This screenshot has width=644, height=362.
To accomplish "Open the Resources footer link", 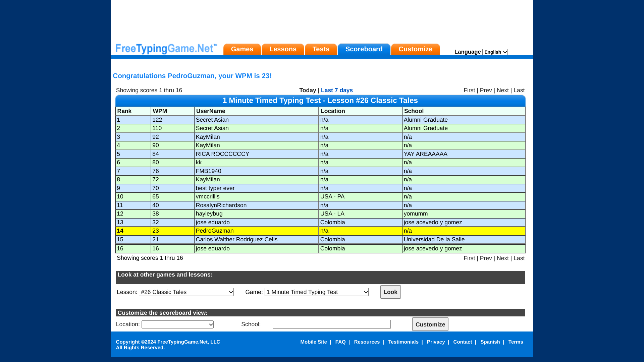I will click(367, 342).
